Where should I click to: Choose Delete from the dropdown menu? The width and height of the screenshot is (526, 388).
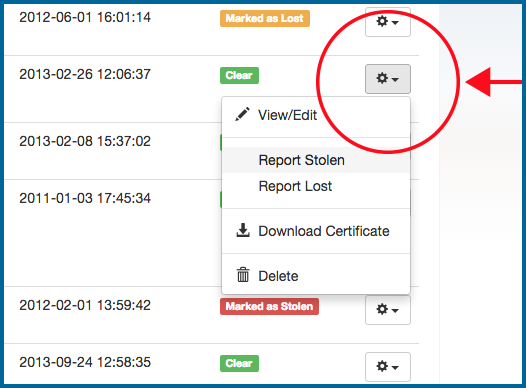pos(316,276)
